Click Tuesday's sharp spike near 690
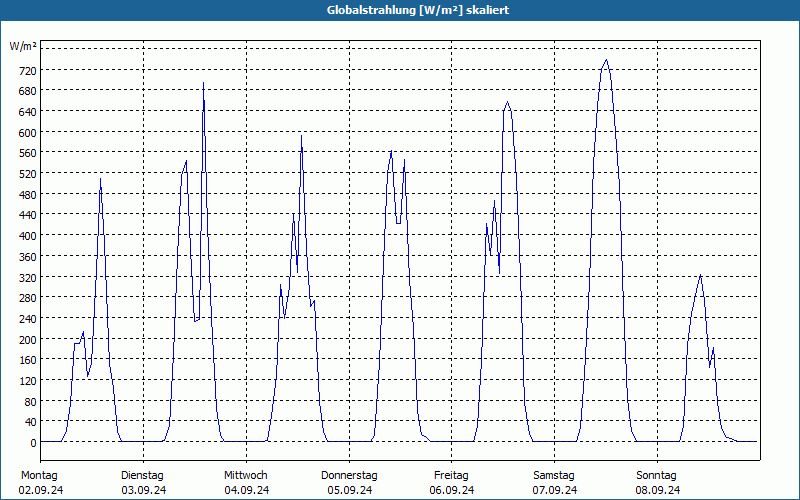The image size is (800, 500). (203, 83)
